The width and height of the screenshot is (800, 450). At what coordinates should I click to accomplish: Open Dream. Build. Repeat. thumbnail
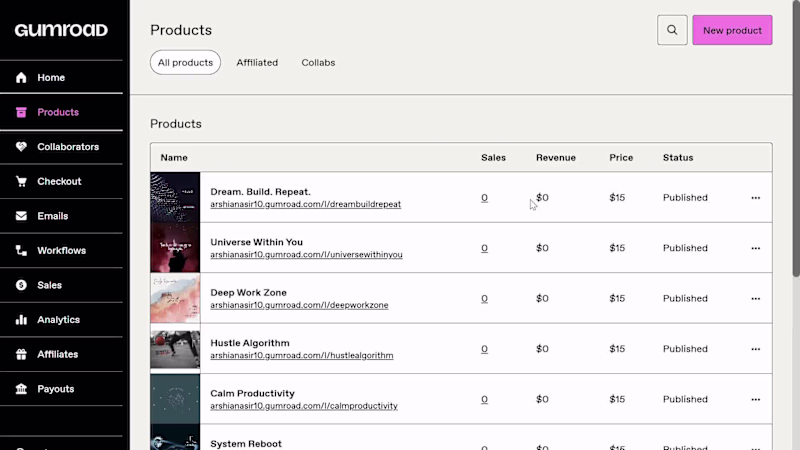point(175,197)
